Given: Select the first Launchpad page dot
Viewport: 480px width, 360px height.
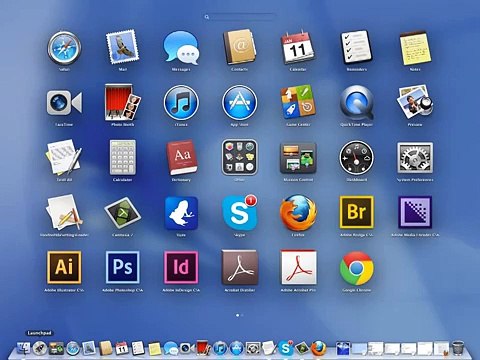Looking at the screenshot, I should coord(237,315).
